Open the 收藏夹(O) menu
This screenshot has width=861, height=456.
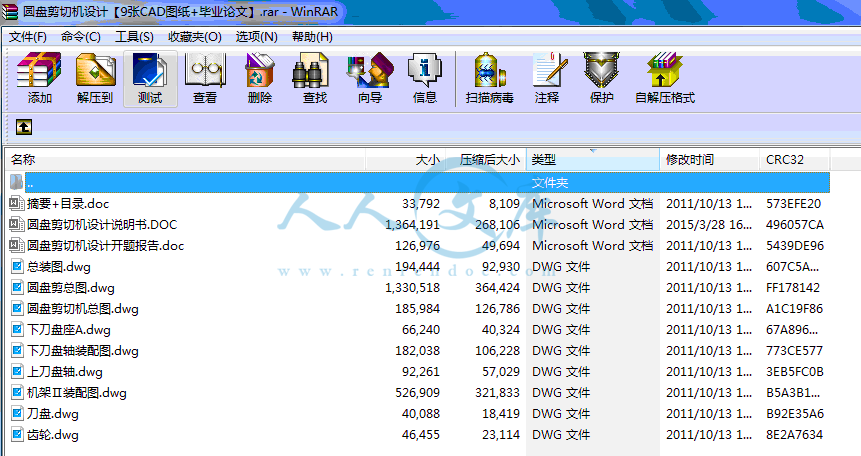coord(194,37)
